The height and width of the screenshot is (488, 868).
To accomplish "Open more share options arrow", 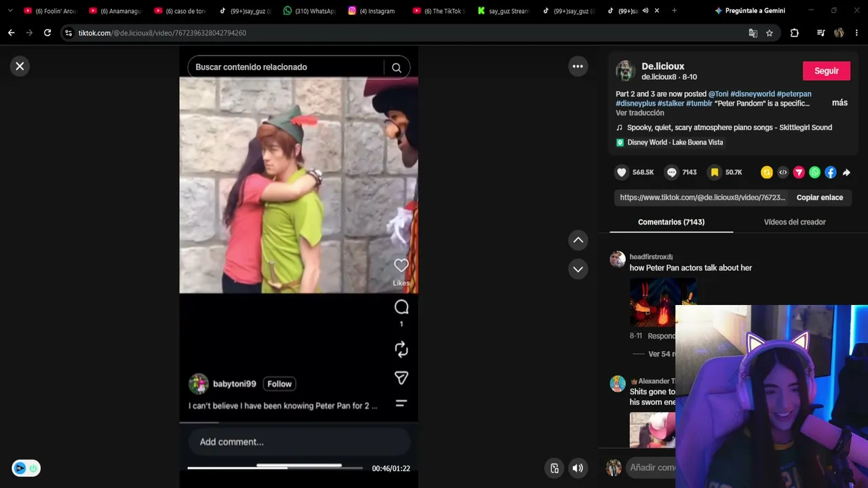I will coord(846,172).
